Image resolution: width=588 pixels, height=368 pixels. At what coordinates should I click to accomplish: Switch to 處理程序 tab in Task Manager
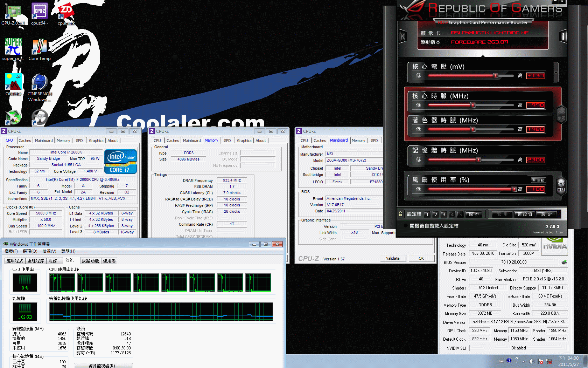tap(36, 261)
